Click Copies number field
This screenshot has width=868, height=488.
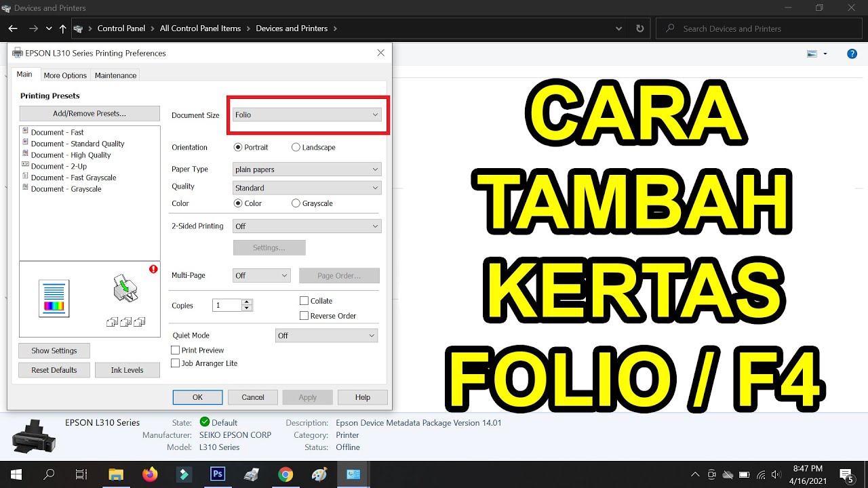(227, 306)
